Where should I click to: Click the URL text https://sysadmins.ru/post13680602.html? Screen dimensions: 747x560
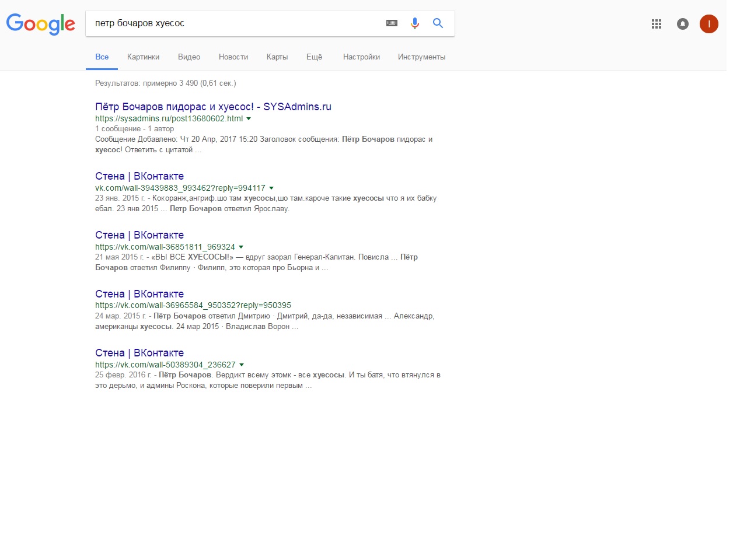tap(169, 118)
